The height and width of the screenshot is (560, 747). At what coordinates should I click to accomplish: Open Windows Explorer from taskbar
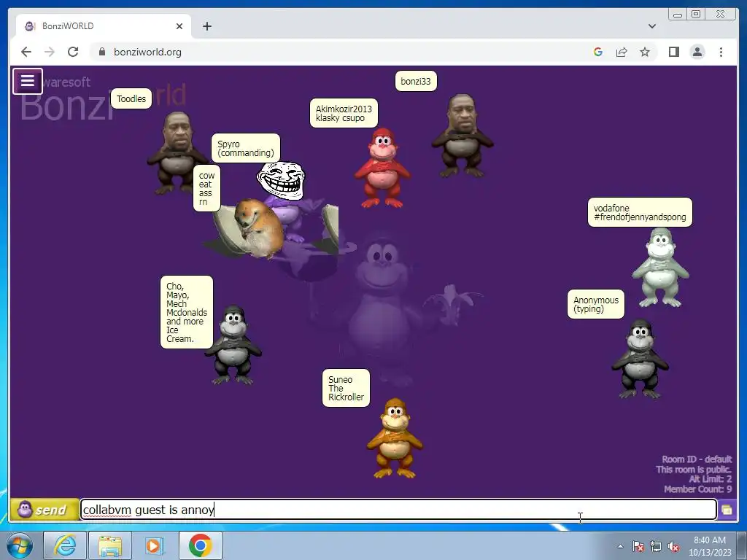pyautogui.click(x=110, y=545)
